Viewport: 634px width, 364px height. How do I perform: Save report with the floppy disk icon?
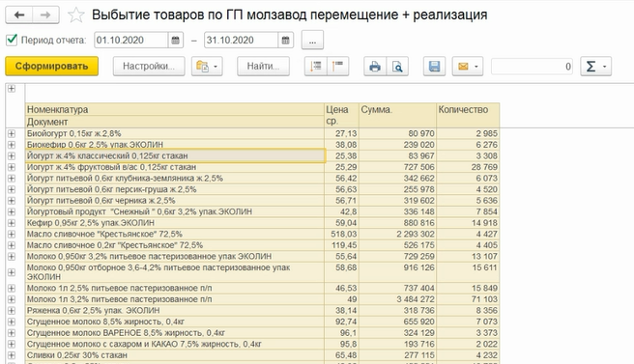pos(434,66)
